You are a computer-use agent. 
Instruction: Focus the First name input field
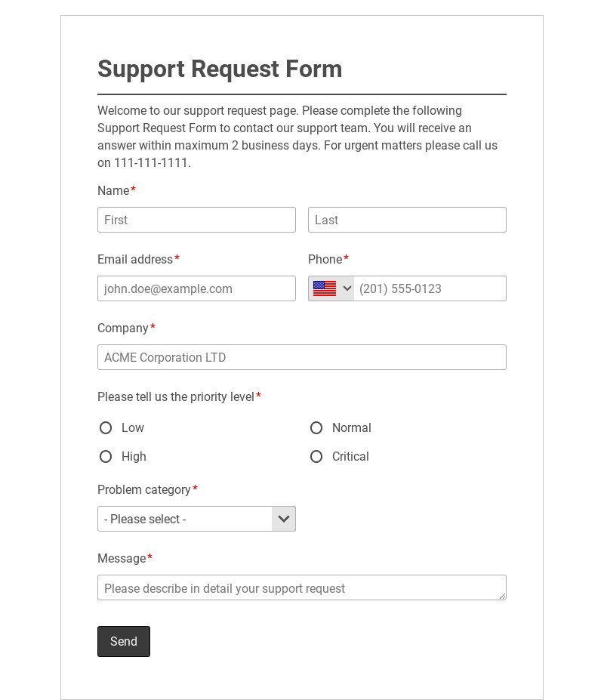pos(196,220)
